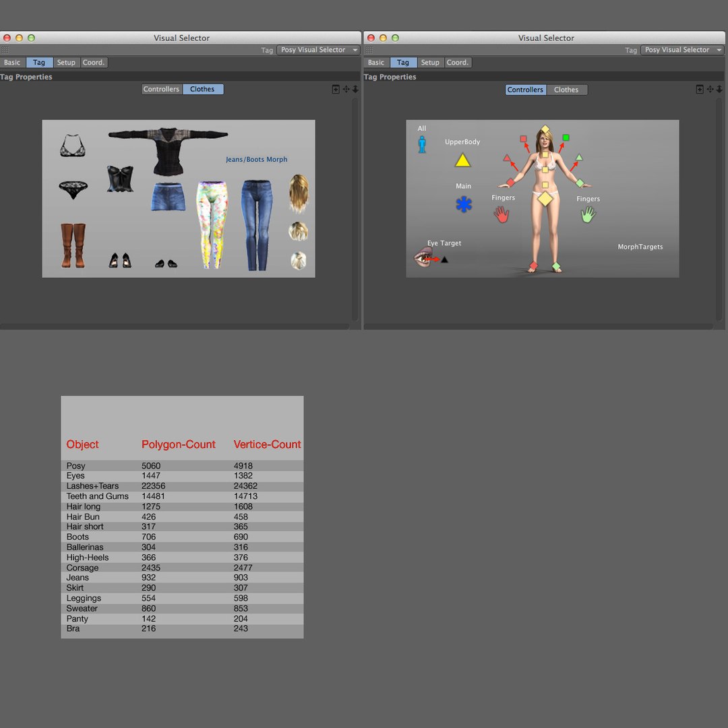This screenshot has width=728, height=728.
Task: Click the MorphTargets label
Action: [x=640, y=247]
